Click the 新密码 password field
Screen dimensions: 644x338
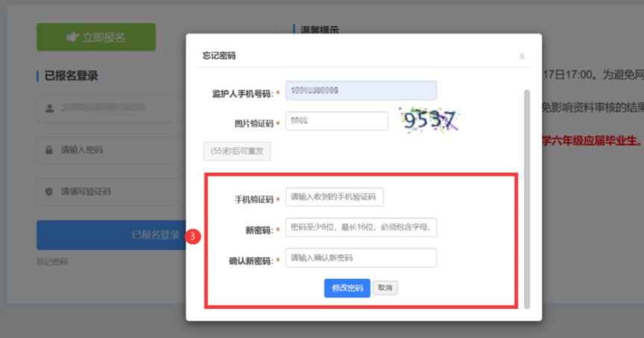coord(361,228)
